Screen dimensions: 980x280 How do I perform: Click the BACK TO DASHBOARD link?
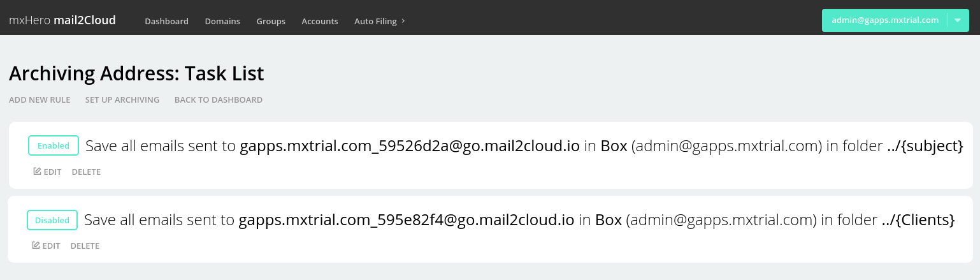[x=219, y=100]
